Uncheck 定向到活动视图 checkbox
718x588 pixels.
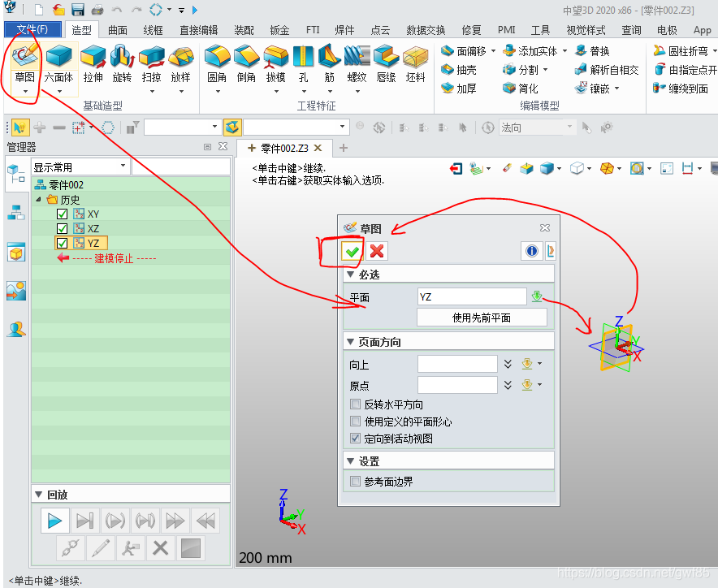click(x=355, y=439)
